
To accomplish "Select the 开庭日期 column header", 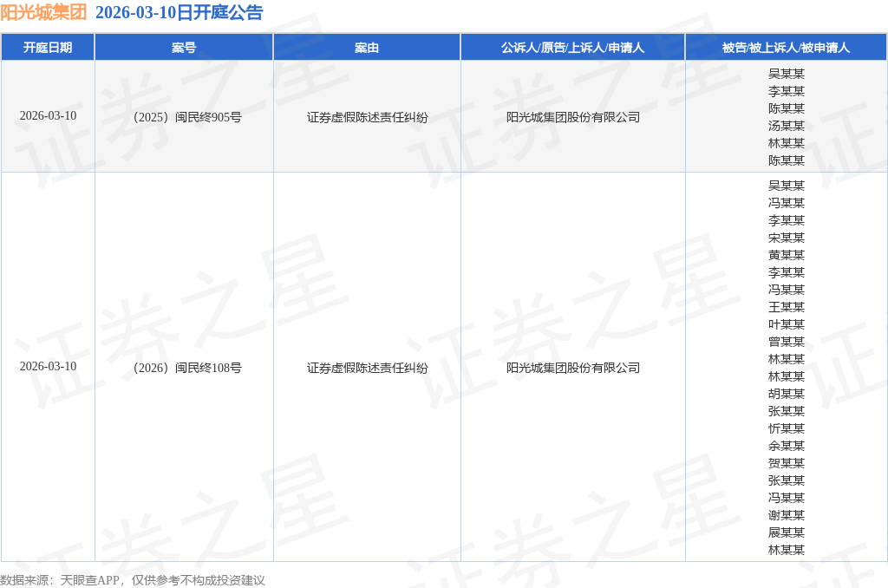I will (x=48, y=48).
